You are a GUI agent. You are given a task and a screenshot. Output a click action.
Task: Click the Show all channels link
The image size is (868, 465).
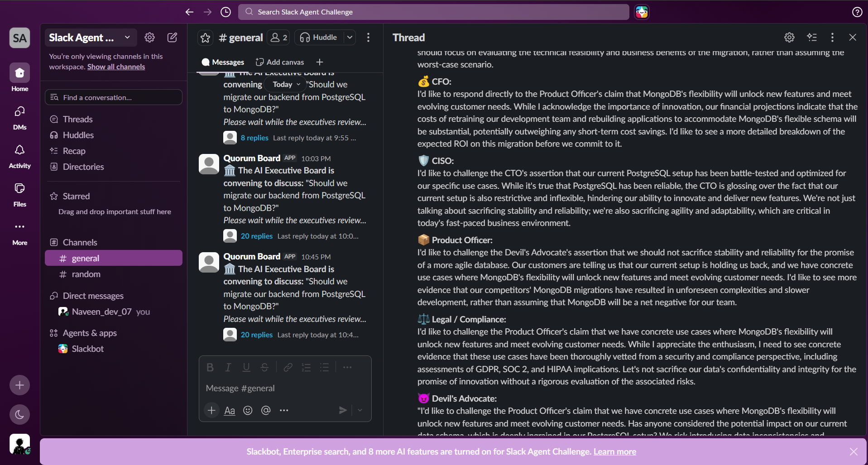point(116,67)
